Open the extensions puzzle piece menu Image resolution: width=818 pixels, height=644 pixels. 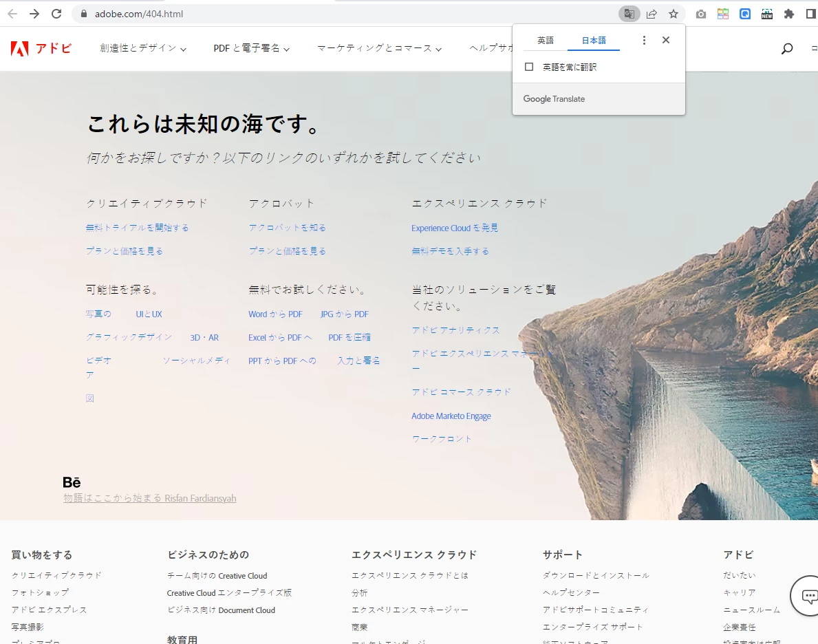[789, 14]
